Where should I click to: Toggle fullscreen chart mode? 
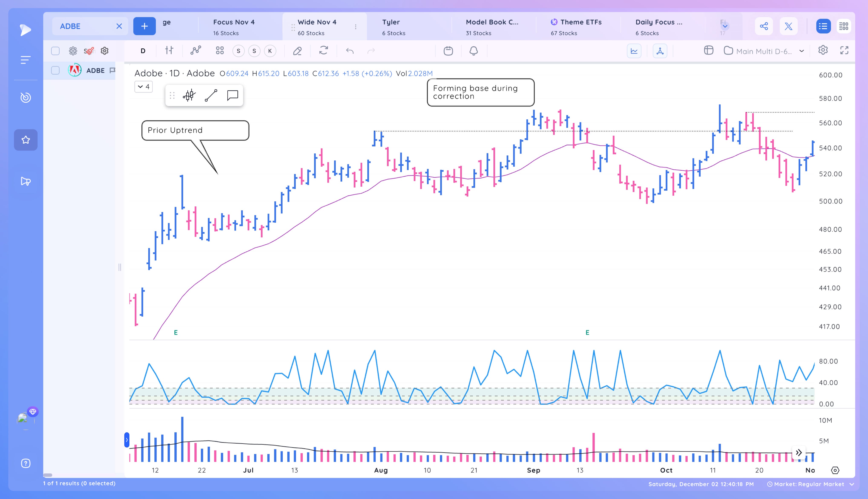click(844, 50)
